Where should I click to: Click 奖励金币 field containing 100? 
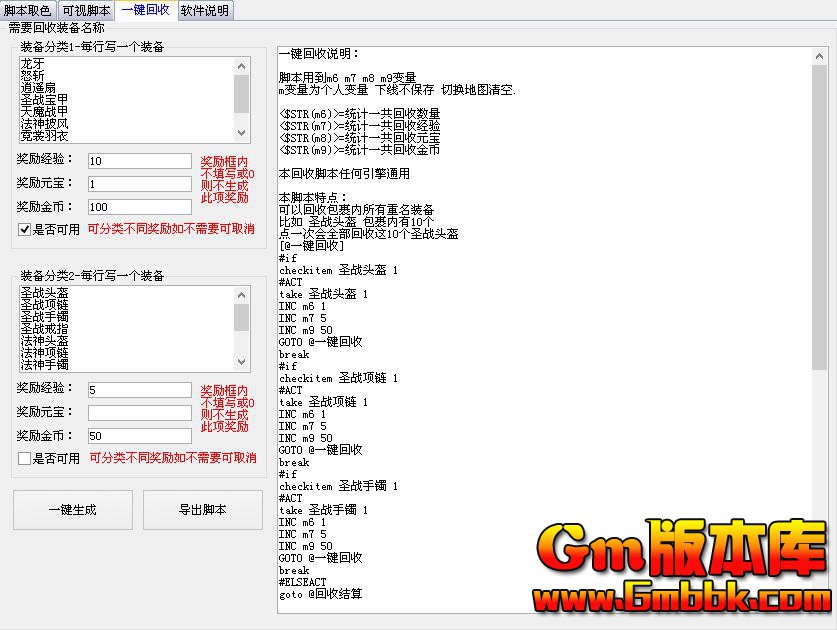tap(139, 207)
